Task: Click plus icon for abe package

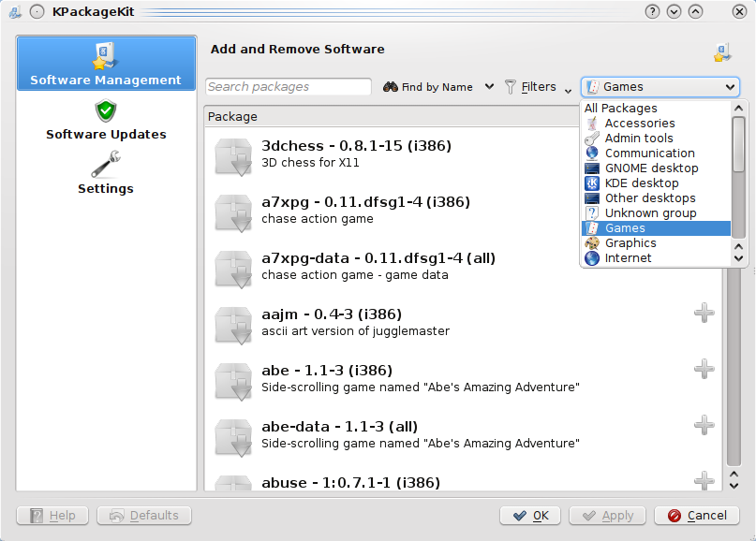Action: (704, 369)
